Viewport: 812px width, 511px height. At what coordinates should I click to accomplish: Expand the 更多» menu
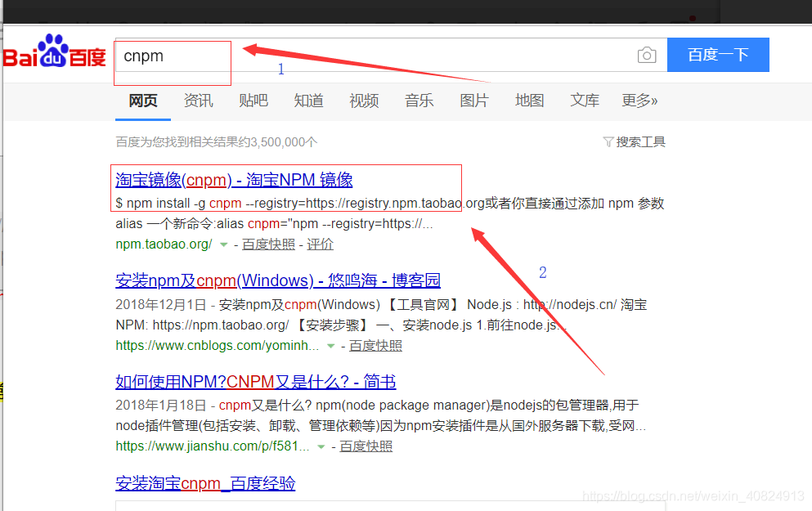(x=639, y=101)
